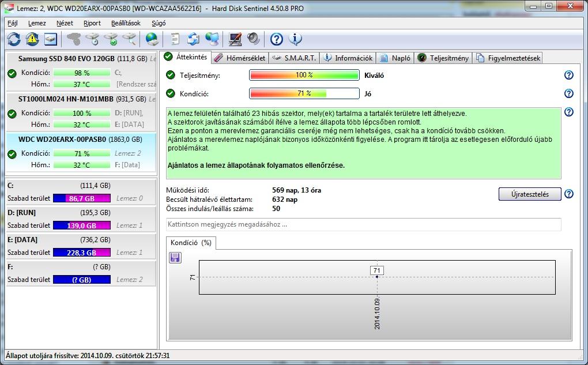This screenshot has width=588, height=365.
Task: Click the Összes indulás/leállás száma value 50
Action: point(276,209)
